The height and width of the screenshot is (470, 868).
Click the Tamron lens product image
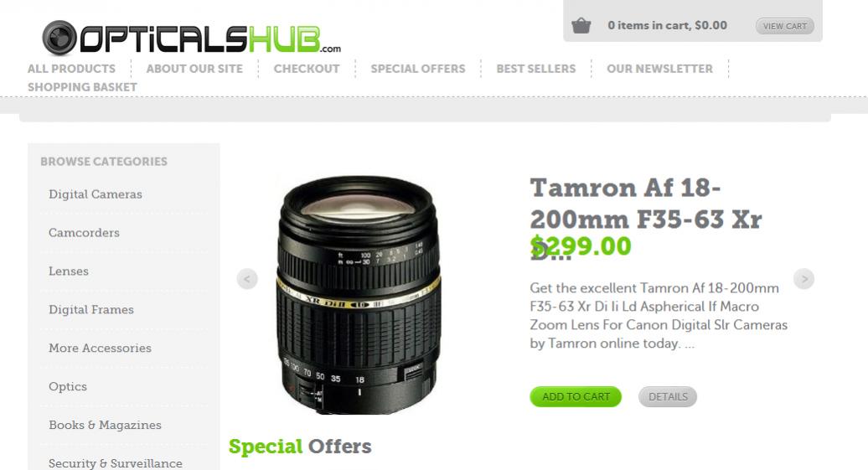point(359,295)
